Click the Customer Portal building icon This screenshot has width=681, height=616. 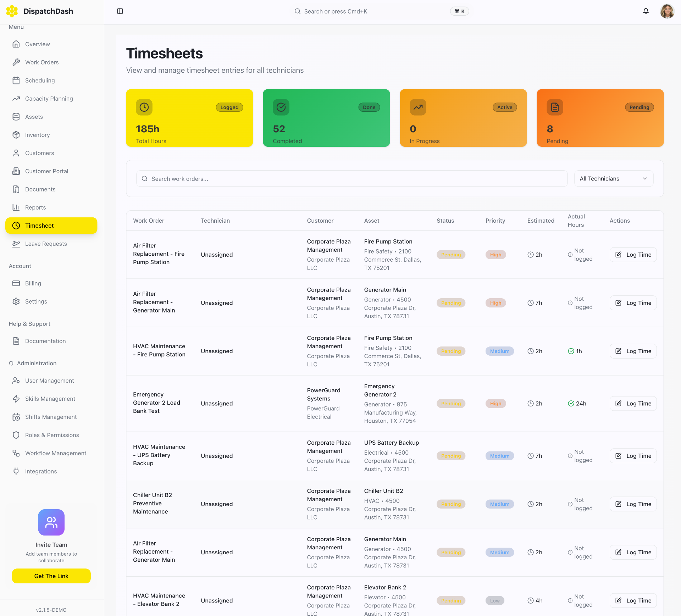[x=16, y=171]
